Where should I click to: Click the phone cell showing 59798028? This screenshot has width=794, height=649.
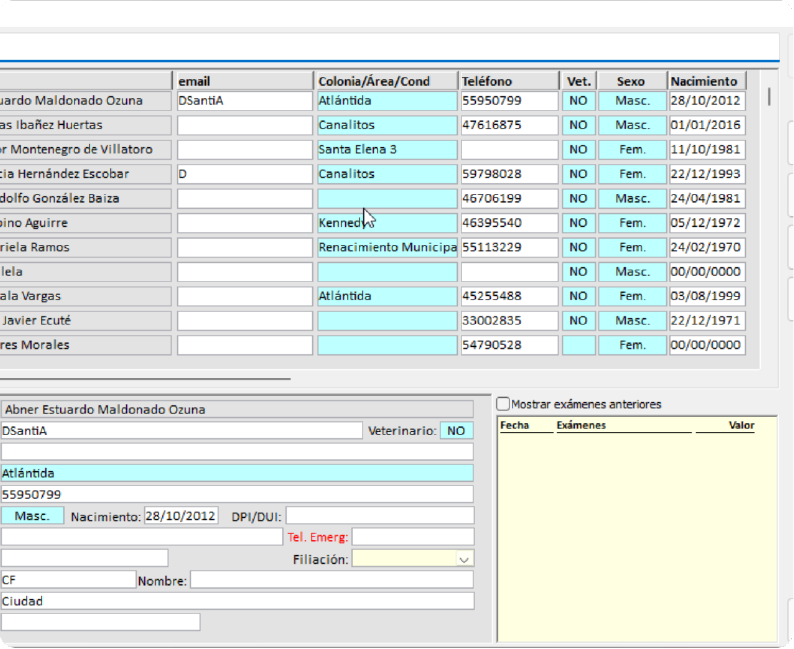[508, 174]
